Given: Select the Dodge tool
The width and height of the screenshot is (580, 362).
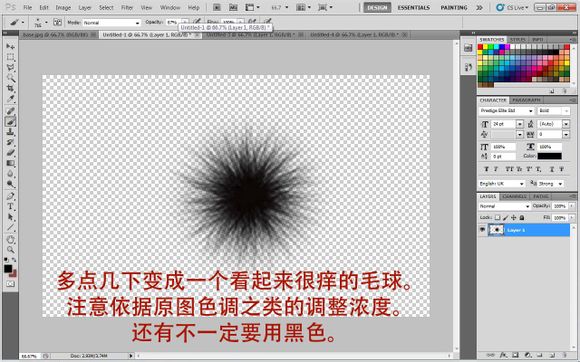Looking at the screenshot, I should (10, 184).
